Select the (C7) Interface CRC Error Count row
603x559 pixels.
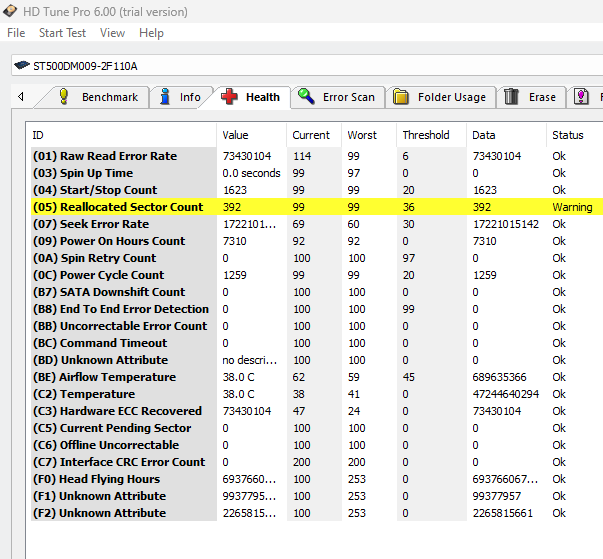pyautogui.click(x=317, y=462)
